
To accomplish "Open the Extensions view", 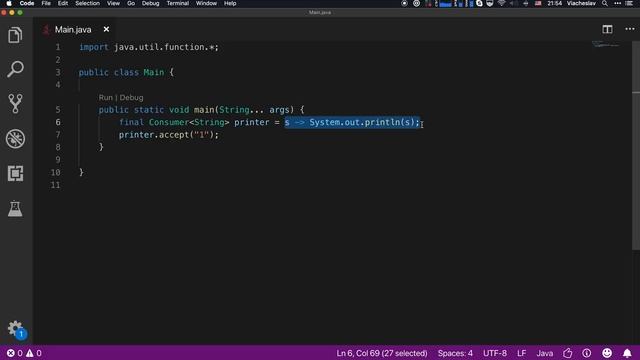I will tap(15, 173).
